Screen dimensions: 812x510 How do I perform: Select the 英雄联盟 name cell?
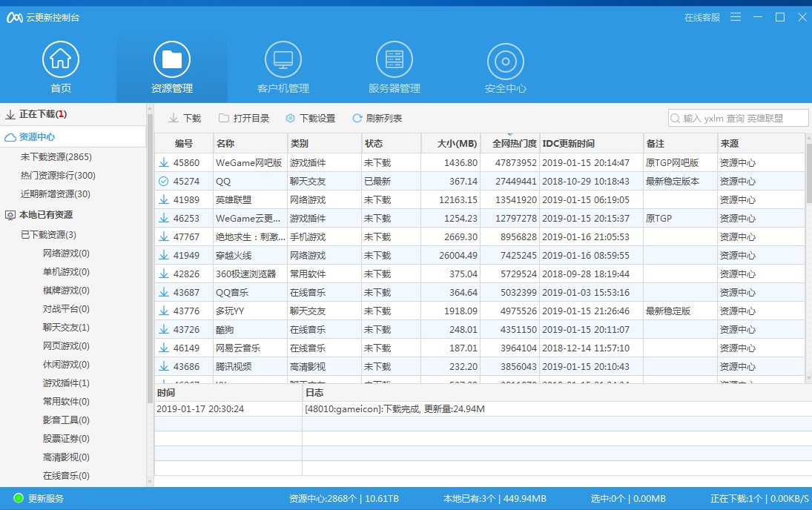point(251,200)
